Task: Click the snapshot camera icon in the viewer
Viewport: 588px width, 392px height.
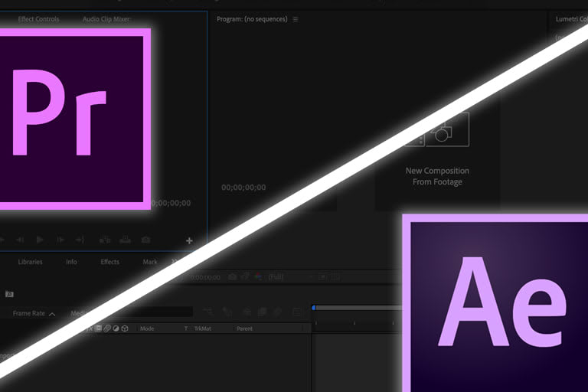Action: pyautogui.click(x=230, y=277)
